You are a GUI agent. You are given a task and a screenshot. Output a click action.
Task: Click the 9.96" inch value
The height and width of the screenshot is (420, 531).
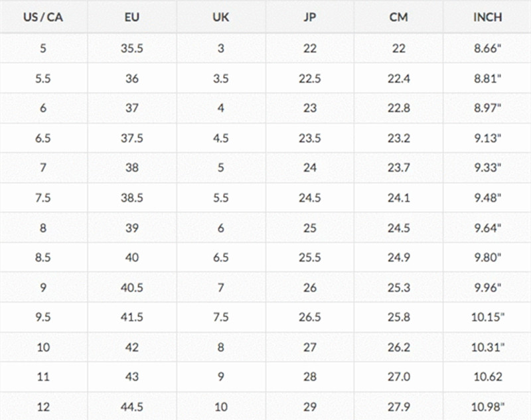487,287
